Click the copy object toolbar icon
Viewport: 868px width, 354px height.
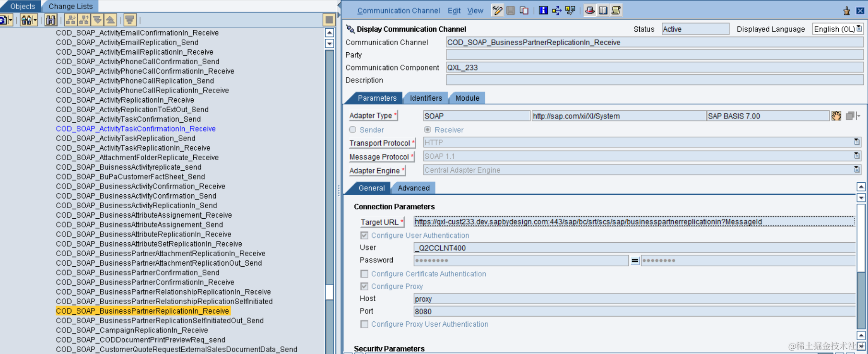click(524, 10)
